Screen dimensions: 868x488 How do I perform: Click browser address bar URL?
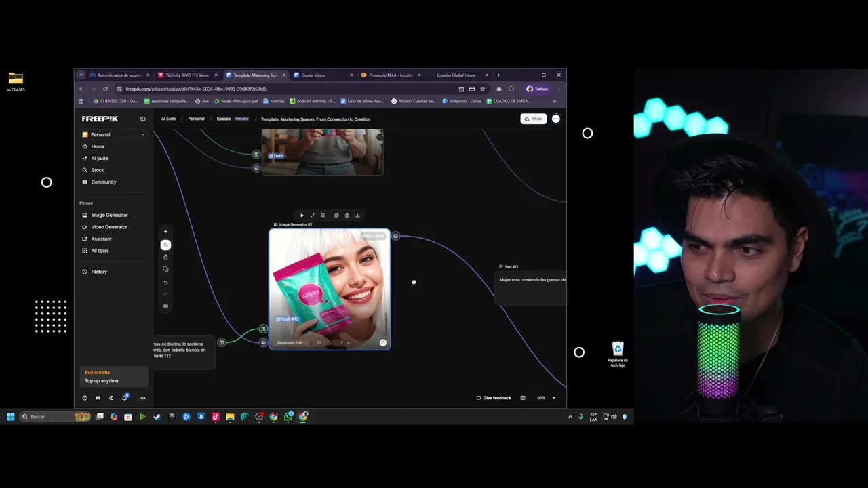pyautogui.click(x=196, y=89)
